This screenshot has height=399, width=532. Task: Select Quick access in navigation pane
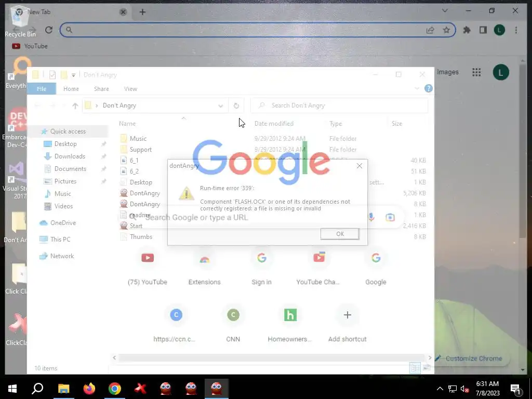tap(68, 131)
